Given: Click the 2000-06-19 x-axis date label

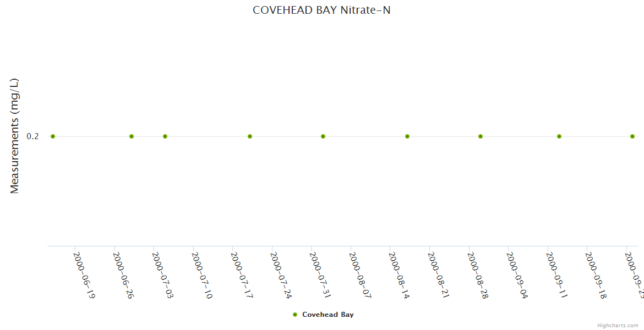Looking at the screenshot, I should [x=84, y=275].
